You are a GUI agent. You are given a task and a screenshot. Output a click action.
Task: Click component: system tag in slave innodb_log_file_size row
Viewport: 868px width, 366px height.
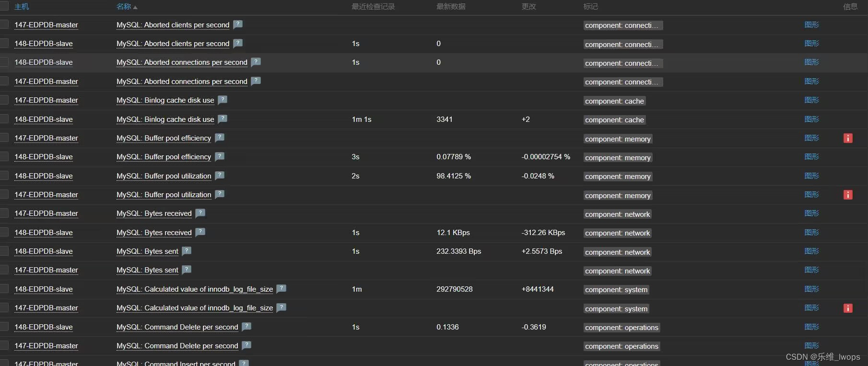616,290
